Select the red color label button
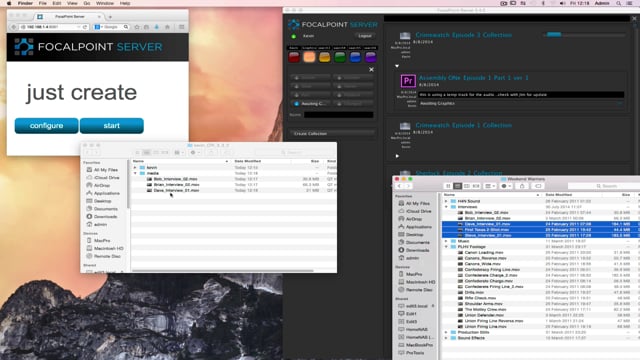 (294, 57)
